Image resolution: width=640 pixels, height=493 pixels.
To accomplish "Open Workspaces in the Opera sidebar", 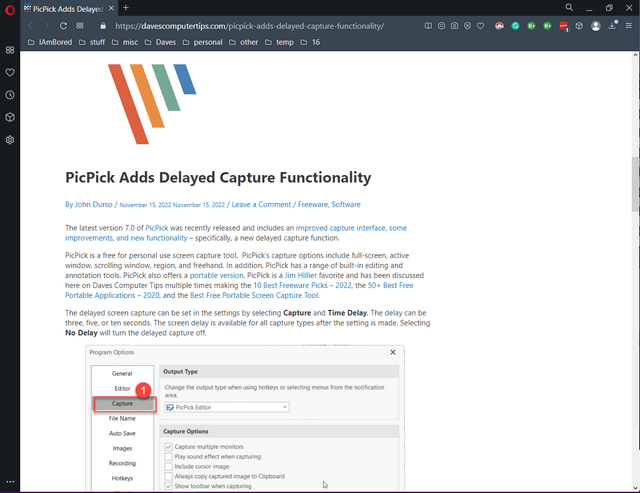I will pyautogui.click(x=10, y=50).
